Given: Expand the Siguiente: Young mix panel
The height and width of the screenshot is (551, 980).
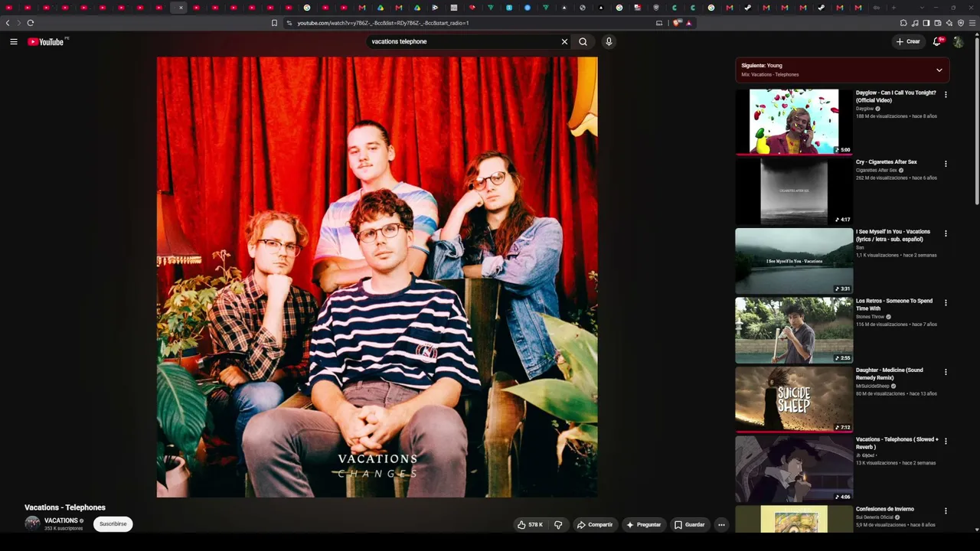Looking at the screenshot, I should [842, 70].
